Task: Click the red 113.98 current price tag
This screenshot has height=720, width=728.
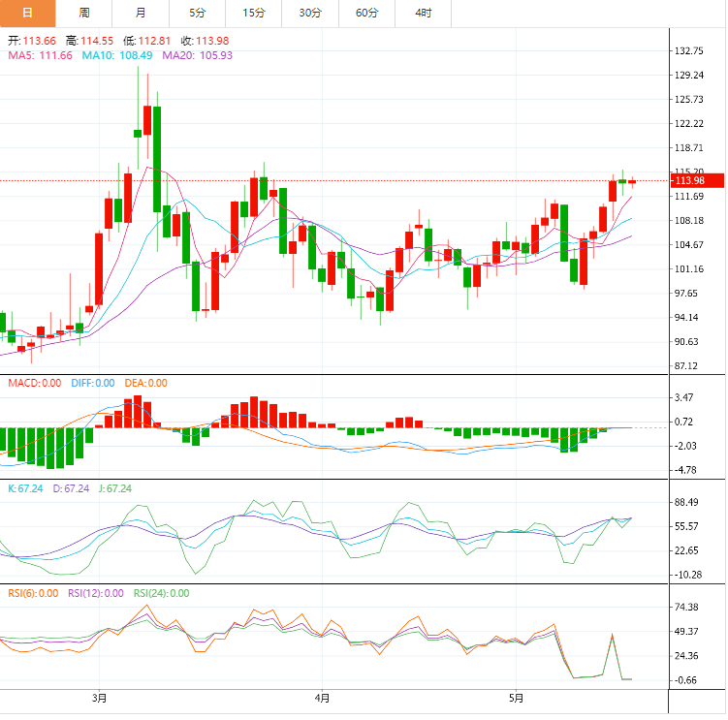Action: [697, 180]
